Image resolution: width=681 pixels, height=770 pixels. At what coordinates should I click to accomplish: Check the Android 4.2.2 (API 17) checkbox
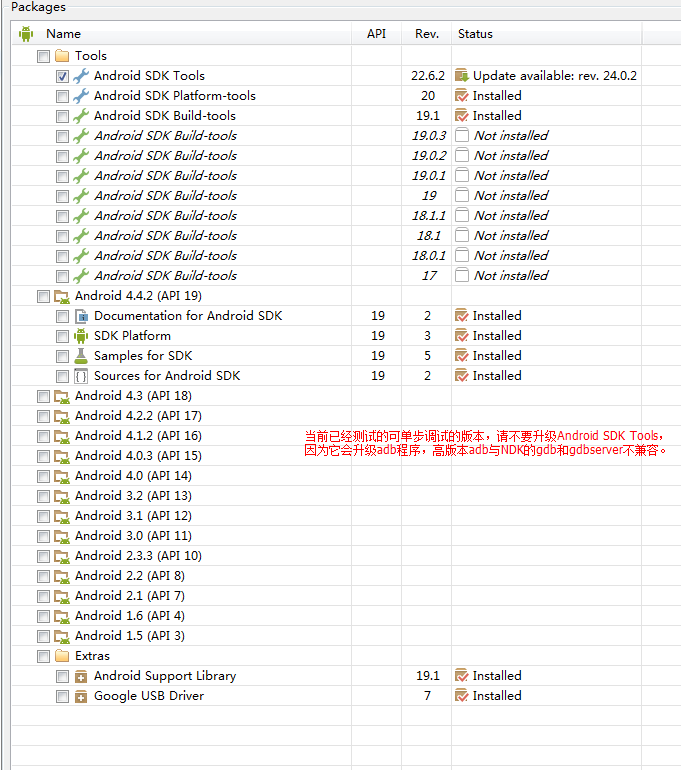pyautogui.click(x=43, y=416)
